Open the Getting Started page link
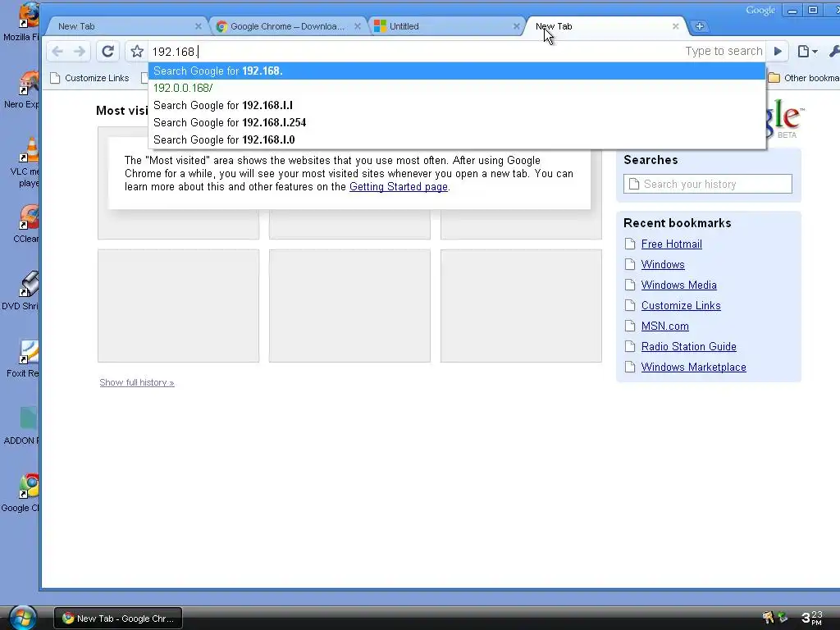 pos(399,186)
